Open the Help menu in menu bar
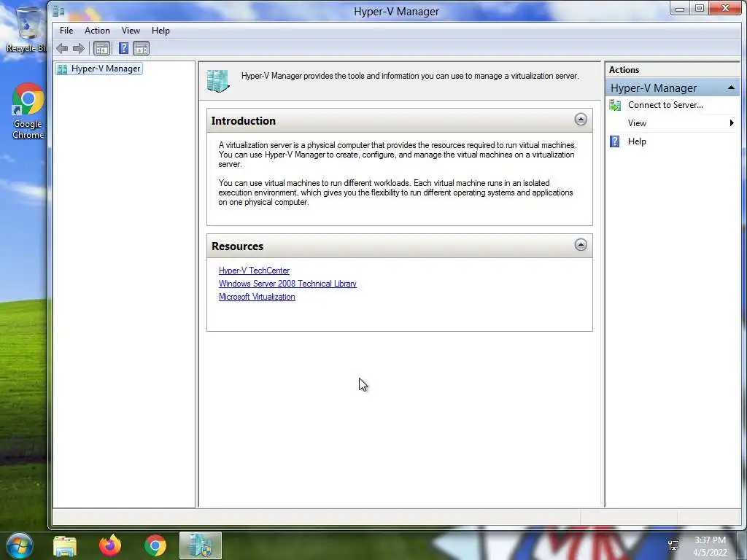The image size is (747, 560). pyautogui.click(x=160, y=31)
